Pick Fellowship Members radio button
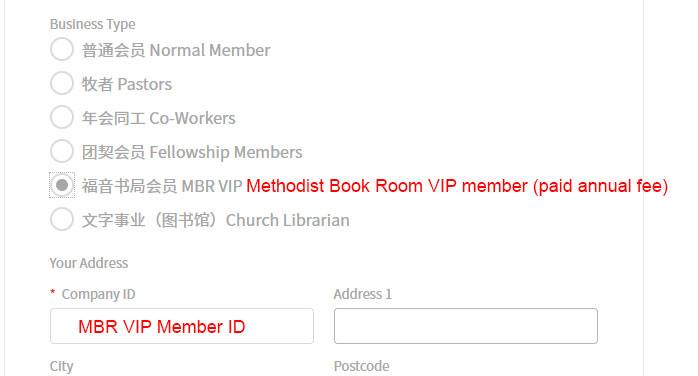Screen dimensions: 698x376 [62, 151]
